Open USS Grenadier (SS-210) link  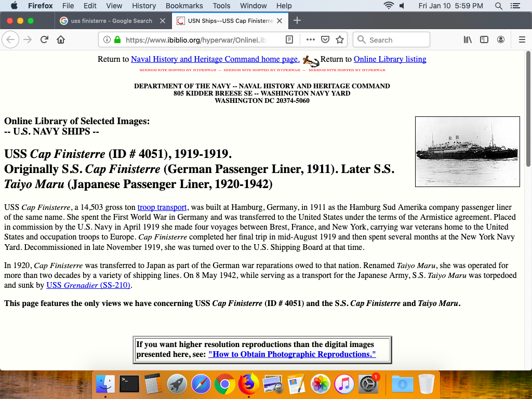coord(88,285)
